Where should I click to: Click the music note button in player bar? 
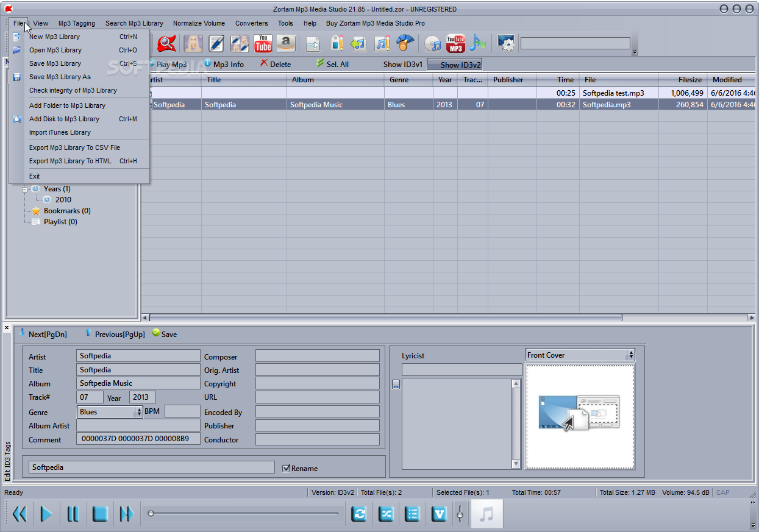486,514
